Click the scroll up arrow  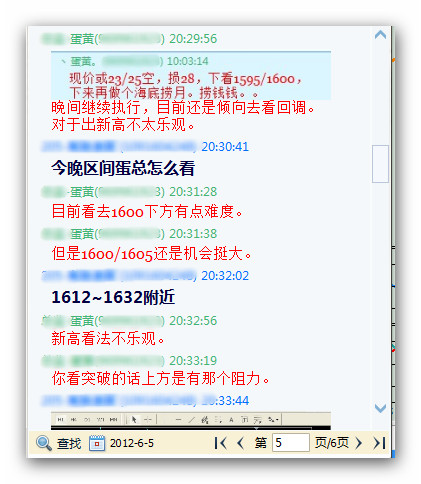coord(380,35)
